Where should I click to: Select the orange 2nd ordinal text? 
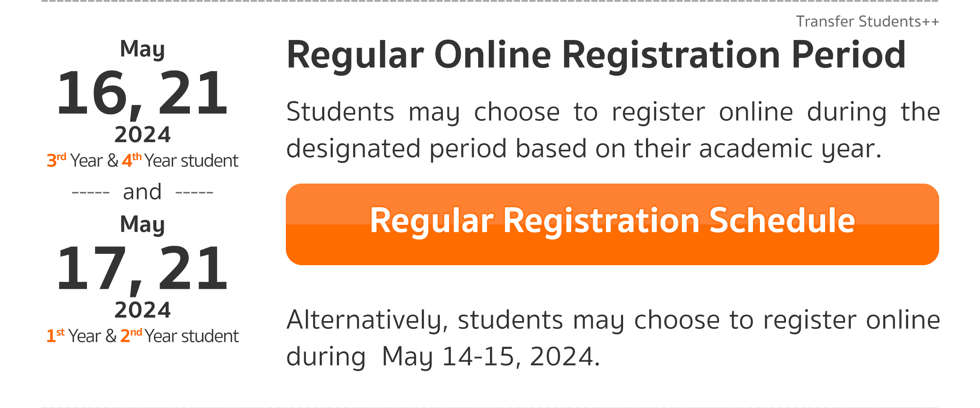[x=131, y=335]
